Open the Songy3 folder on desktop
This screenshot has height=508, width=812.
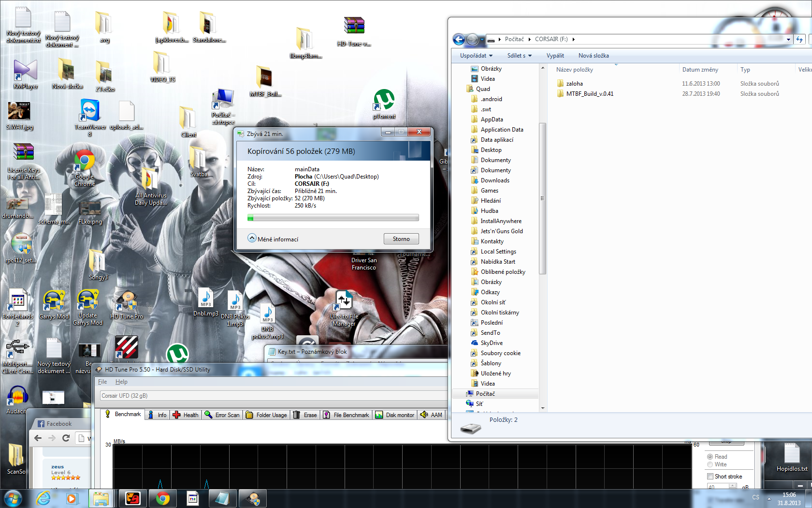pyautogui.click(x=98, y=265)
